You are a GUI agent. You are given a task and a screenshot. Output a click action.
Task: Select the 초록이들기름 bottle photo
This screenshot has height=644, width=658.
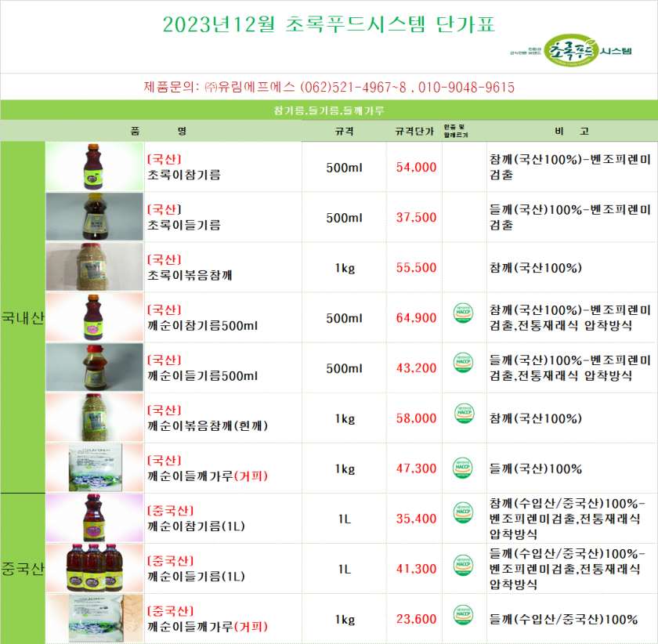[96, 217]
